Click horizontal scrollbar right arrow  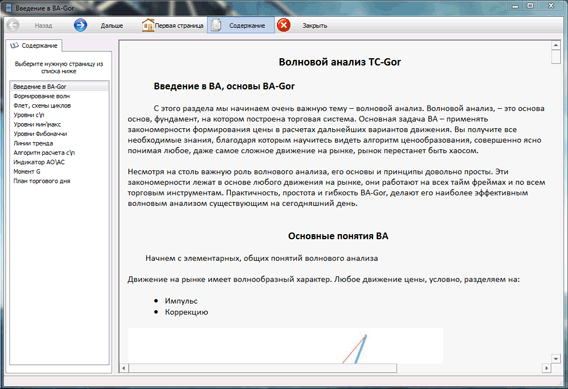click(x=546, y=368)
